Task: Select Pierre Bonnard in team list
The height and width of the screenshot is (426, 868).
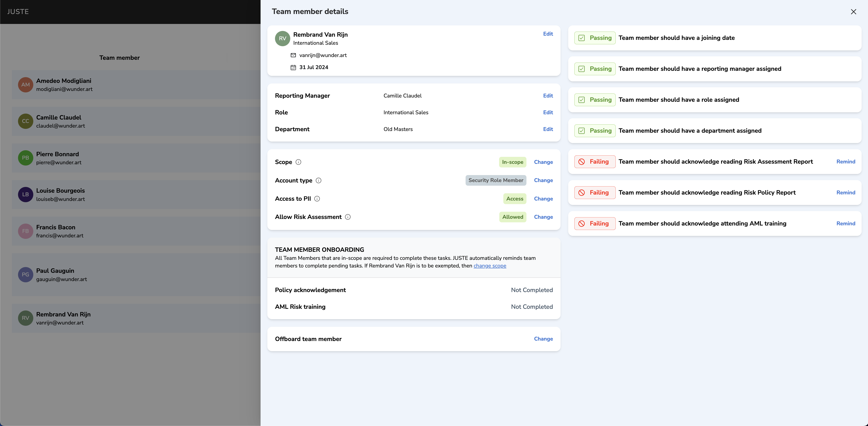Action: point(57,158)
